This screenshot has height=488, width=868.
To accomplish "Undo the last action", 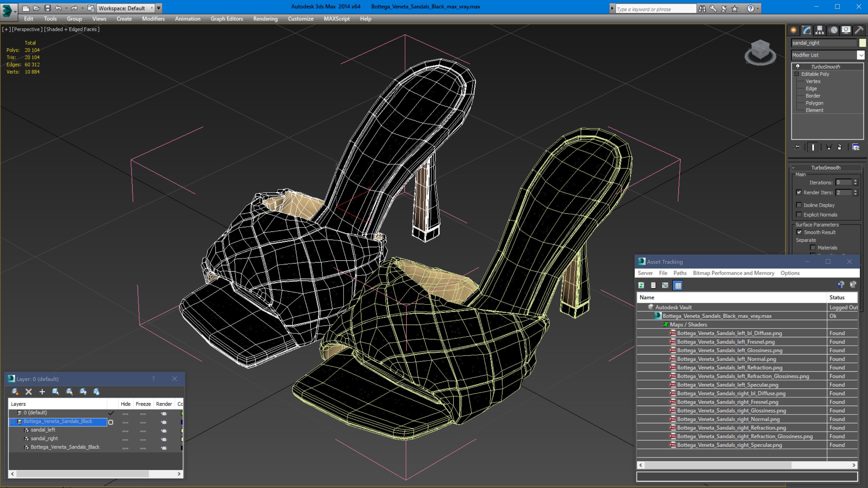I will tap(58, 8).
